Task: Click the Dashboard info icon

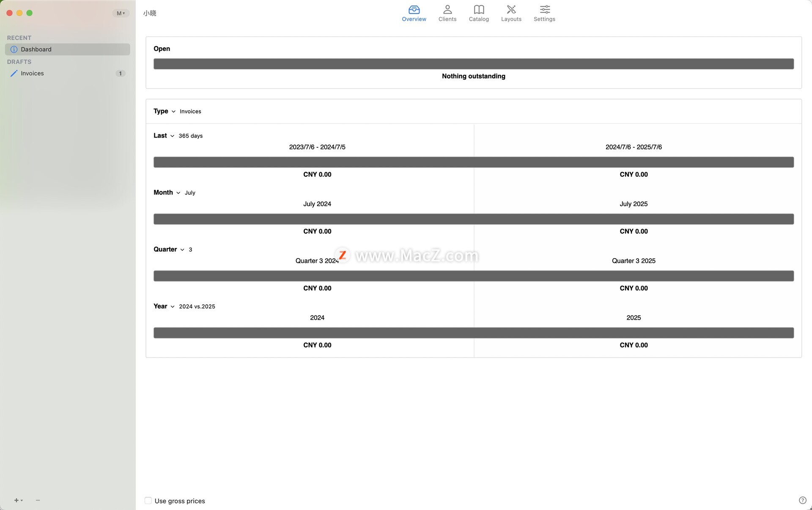Action: [14, 50]
